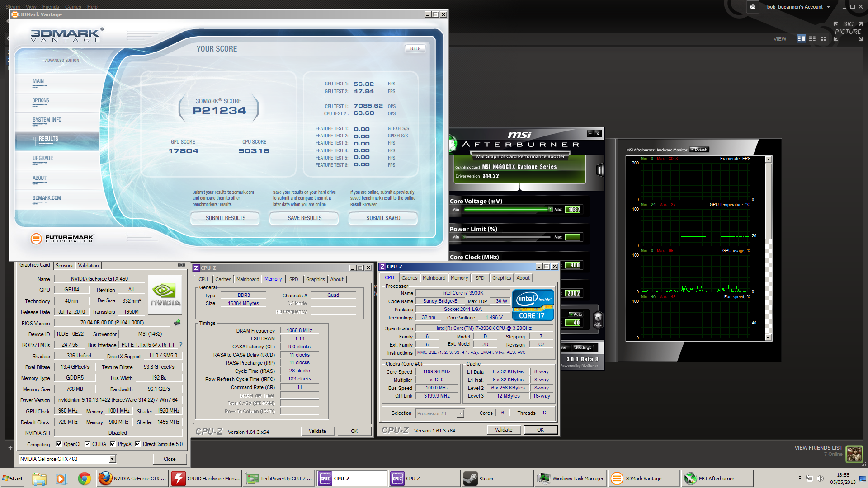Click the Bus Interface question mark in GPU-Z

tap(181, 345)
